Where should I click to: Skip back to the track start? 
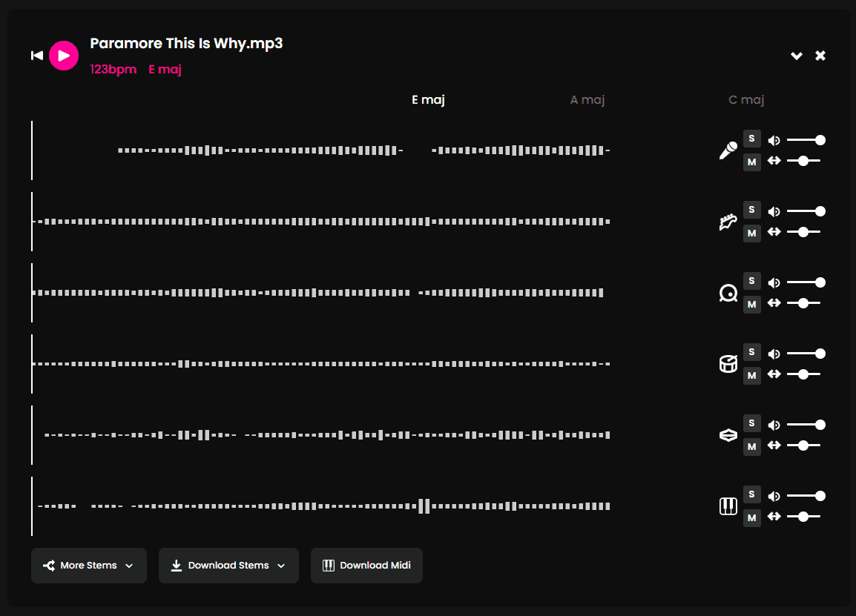[x=36, y=56]
